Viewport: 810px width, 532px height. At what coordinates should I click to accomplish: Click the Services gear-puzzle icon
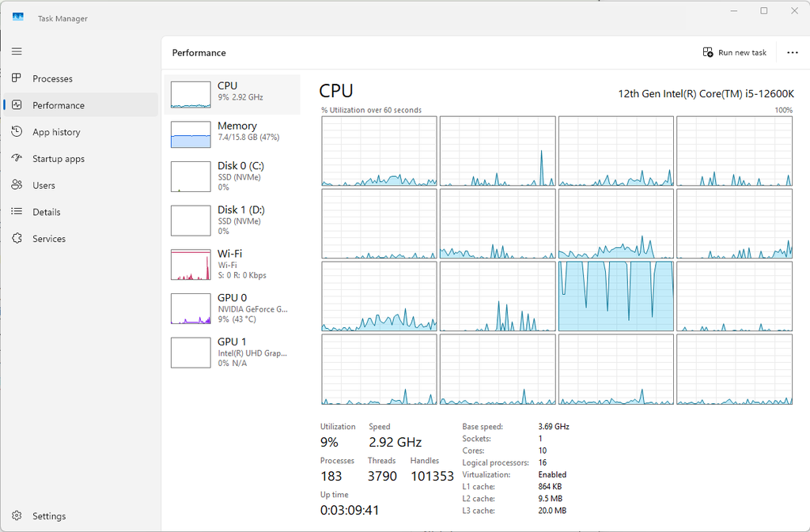pyautogui.click(x=17, y=238)
